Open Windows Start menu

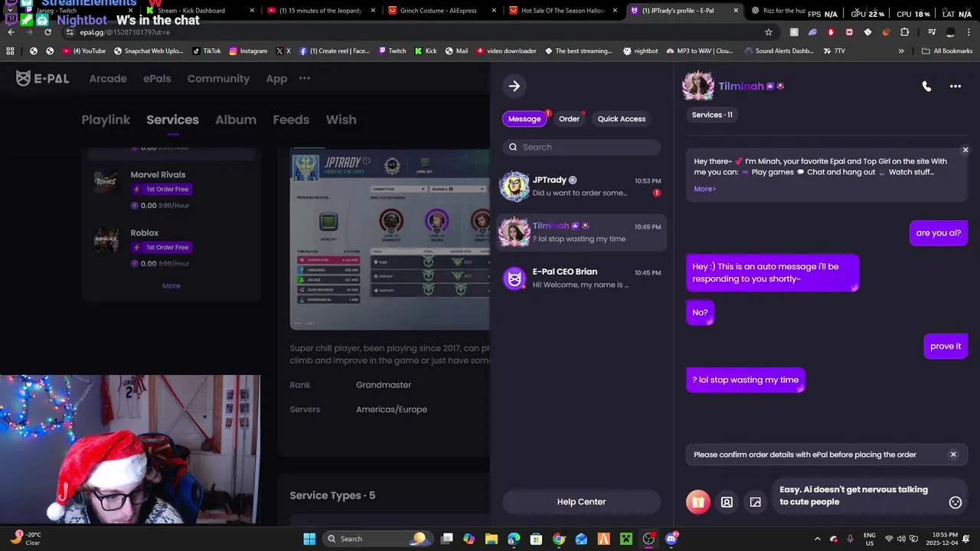(x=309, y=539)
